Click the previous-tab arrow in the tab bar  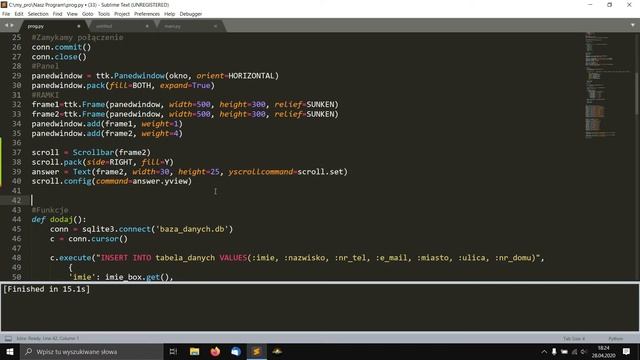coord(6,25)
